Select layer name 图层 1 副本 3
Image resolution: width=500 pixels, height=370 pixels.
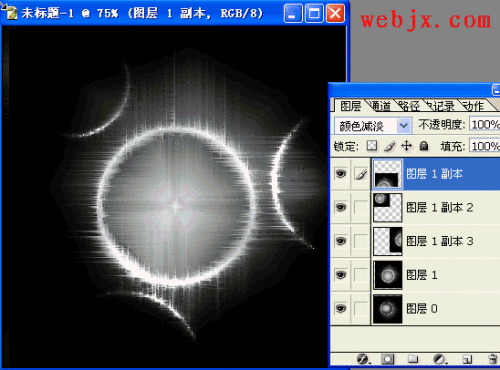[x=440, y=241]
